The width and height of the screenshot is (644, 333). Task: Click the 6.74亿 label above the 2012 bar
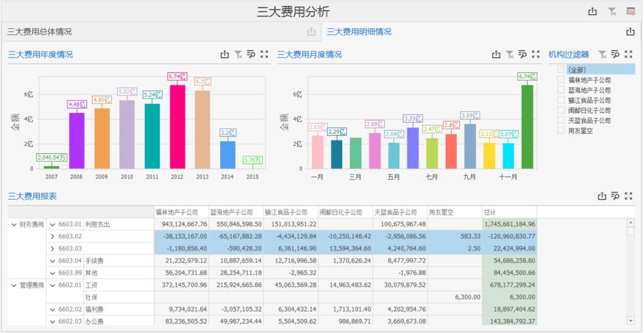tap(177, 77)
